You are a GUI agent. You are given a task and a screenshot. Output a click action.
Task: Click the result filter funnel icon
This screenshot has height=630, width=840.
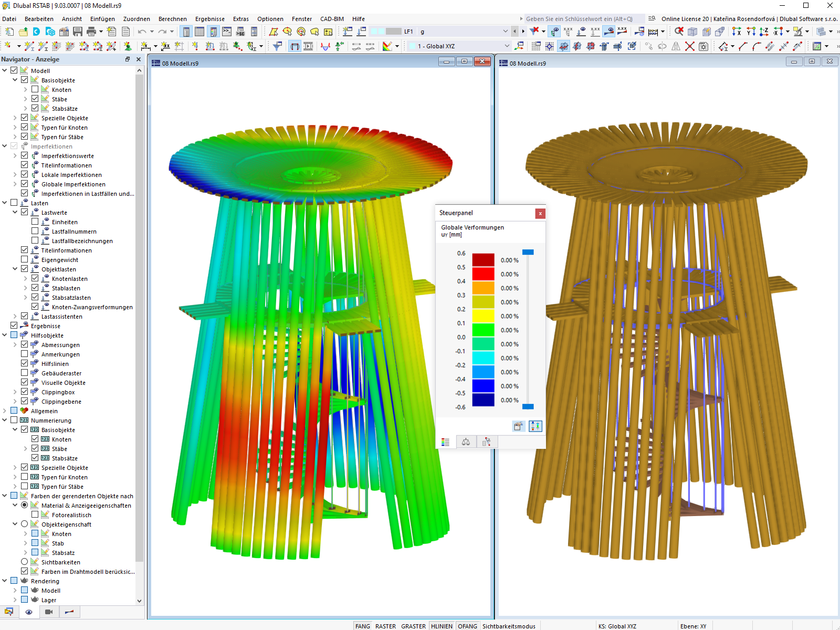pos(278,46)
